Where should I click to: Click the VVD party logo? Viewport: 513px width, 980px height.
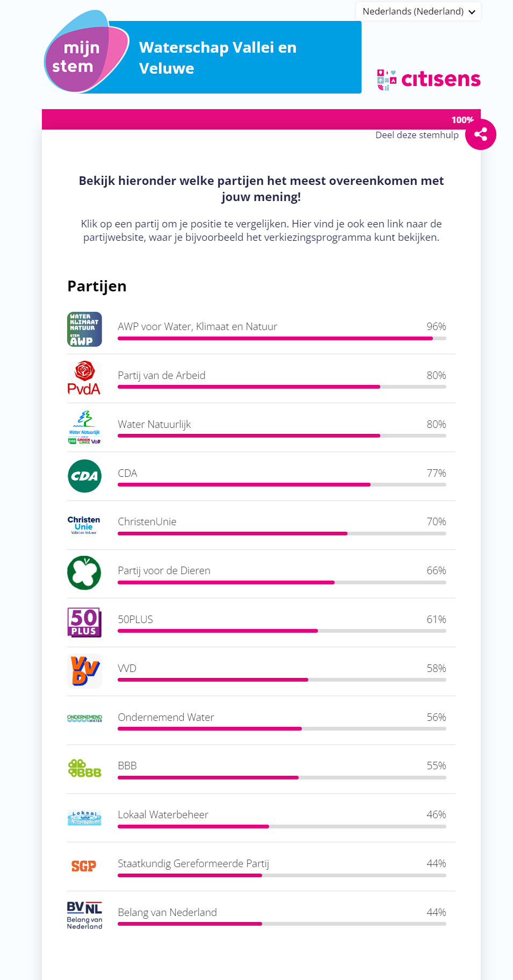point(84,671)
